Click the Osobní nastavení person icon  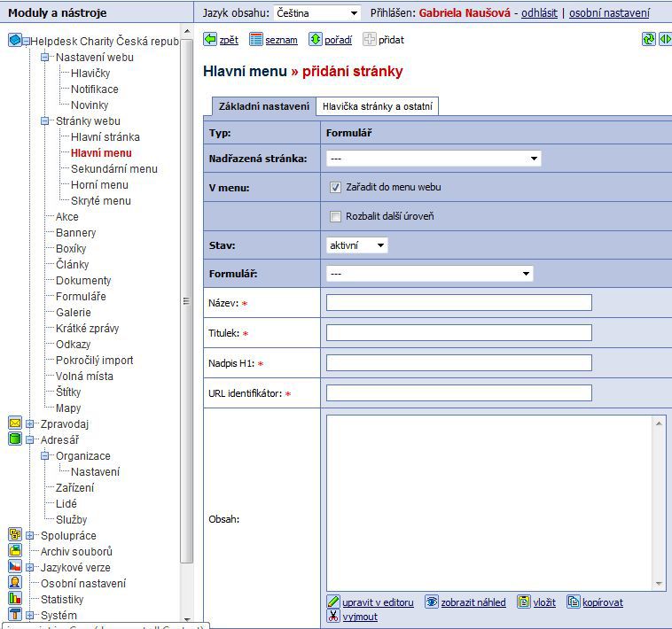(x=15, y=582)
